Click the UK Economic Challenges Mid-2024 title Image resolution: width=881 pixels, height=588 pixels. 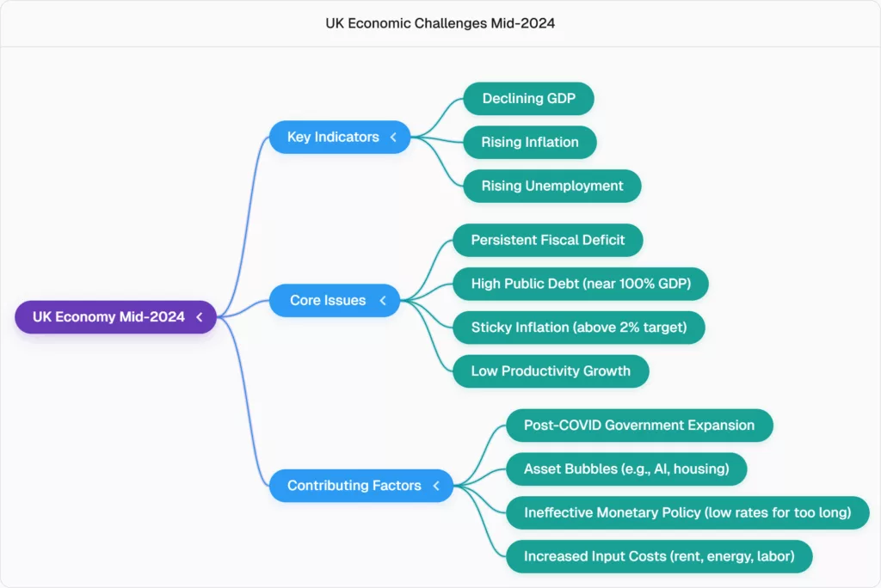coord(440,23)
